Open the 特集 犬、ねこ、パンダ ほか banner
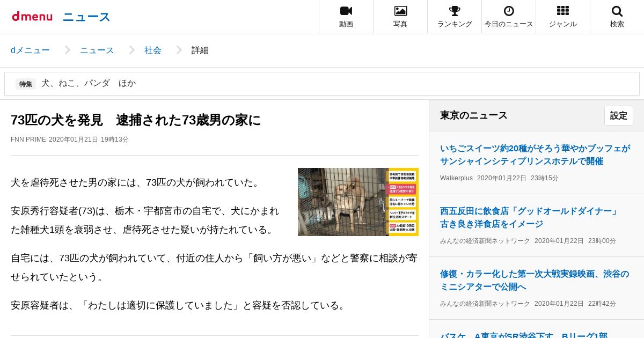The height and width of the screenshot is (338, 644). click(322, 84)
